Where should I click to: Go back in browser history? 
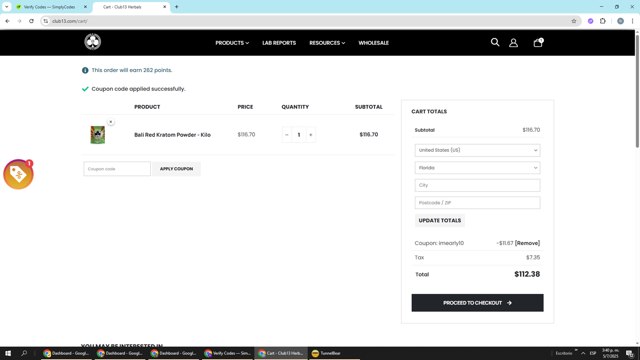point(7,21)
